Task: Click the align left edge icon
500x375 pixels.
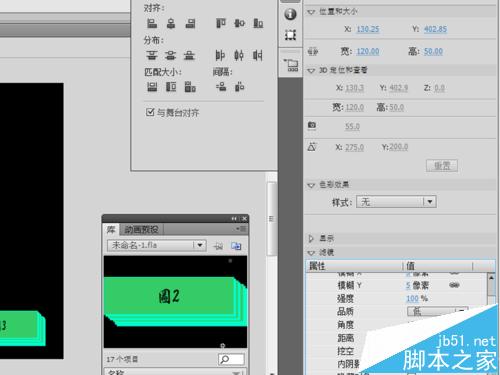Action: click(x=152, y=23)
